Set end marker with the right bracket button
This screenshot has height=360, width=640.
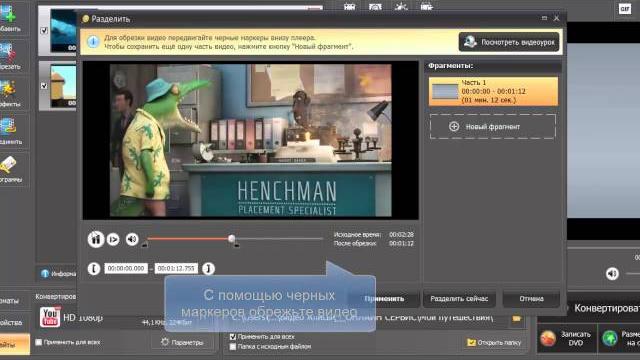[x=208, y=269]
